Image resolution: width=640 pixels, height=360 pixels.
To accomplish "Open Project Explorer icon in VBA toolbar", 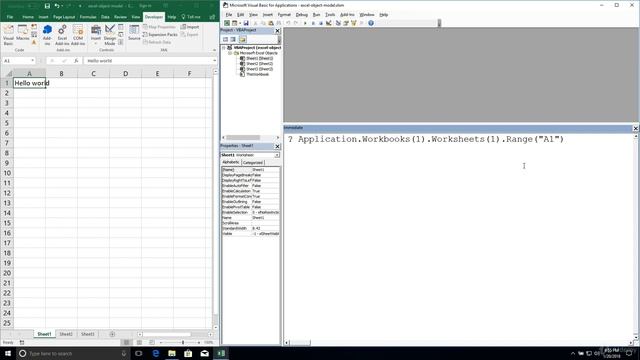I will coord(338,23).
